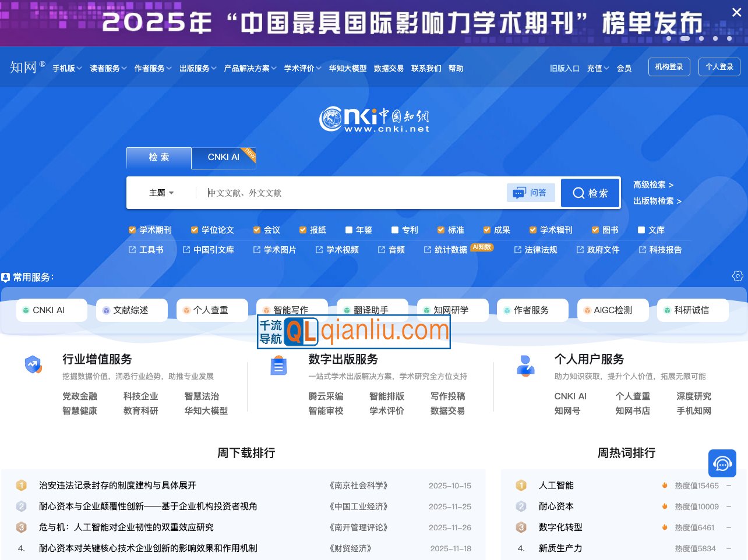748x560 pixels.
Task: Check the 文库 source checkbox
Action: click(641, 229)
